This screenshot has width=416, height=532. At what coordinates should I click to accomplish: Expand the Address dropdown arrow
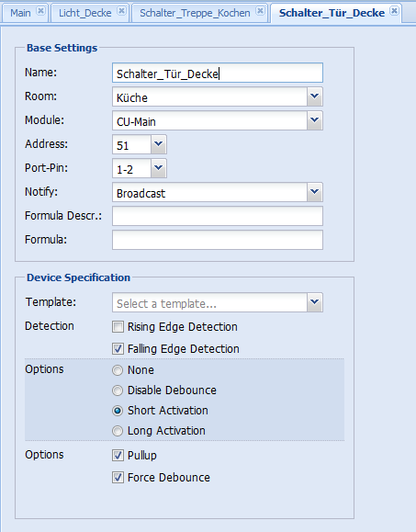[158, 144]
